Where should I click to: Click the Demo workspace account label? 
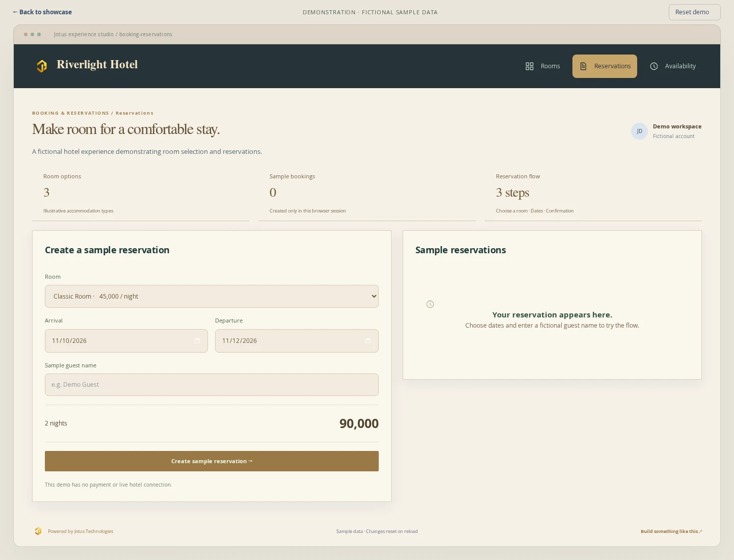[677, 126]
